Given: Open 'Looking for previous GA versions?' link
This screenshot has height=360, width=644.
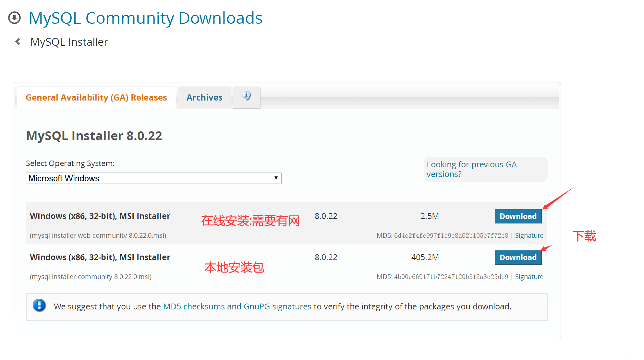Looking at the screenshot, I should coord(471,169).
